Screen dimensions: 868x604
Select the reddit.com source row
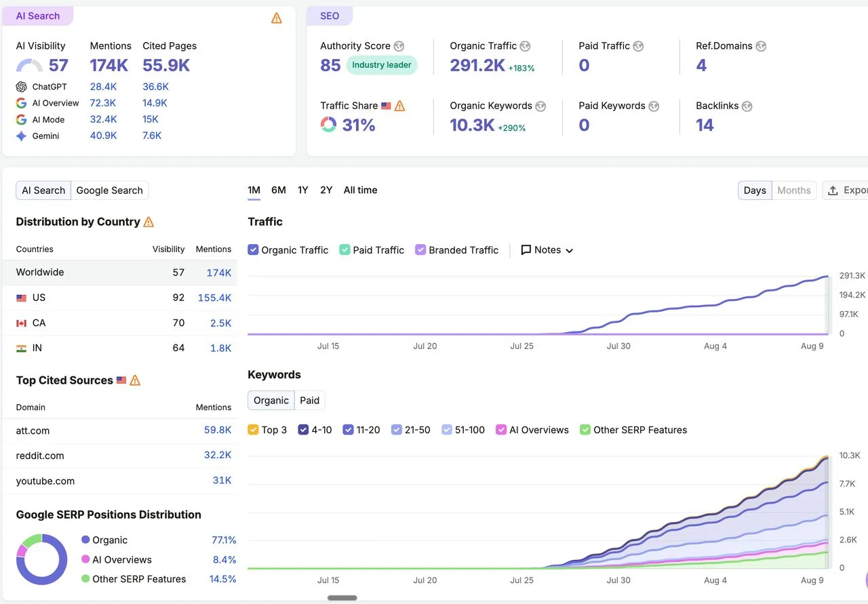click(120, 456)
